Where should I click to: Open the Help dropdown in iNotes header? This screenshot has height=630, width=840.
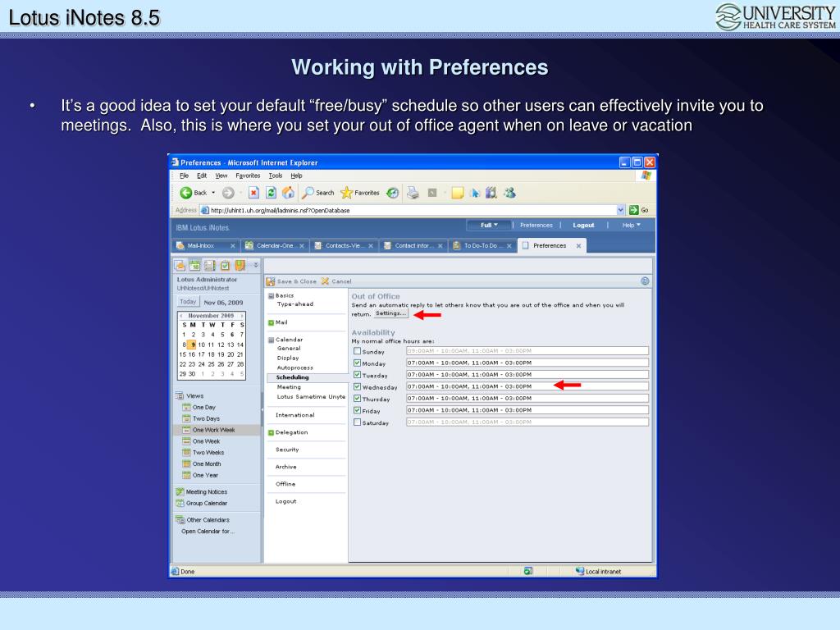[x=631, y=225]
